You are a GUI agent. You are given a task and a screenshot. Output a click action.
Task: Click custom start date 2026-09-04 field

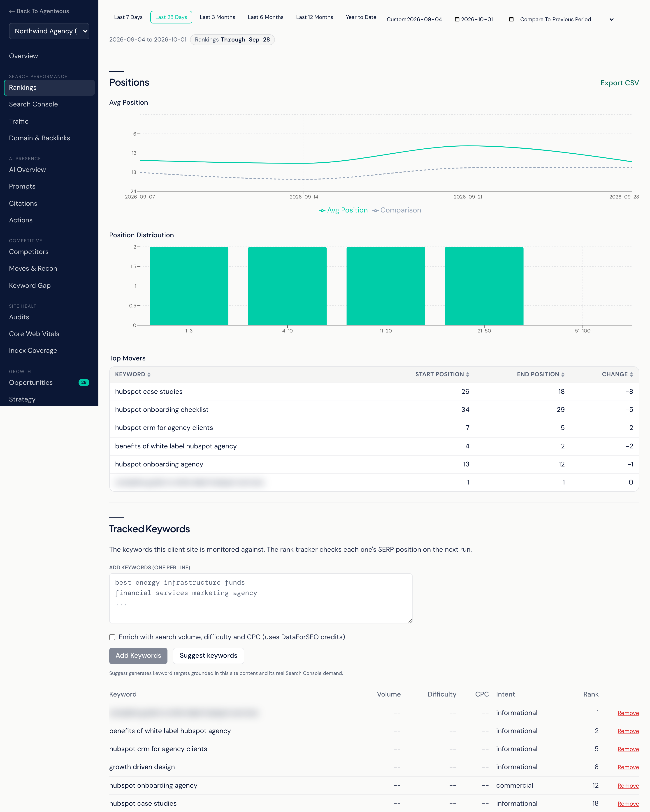(433, 20)
